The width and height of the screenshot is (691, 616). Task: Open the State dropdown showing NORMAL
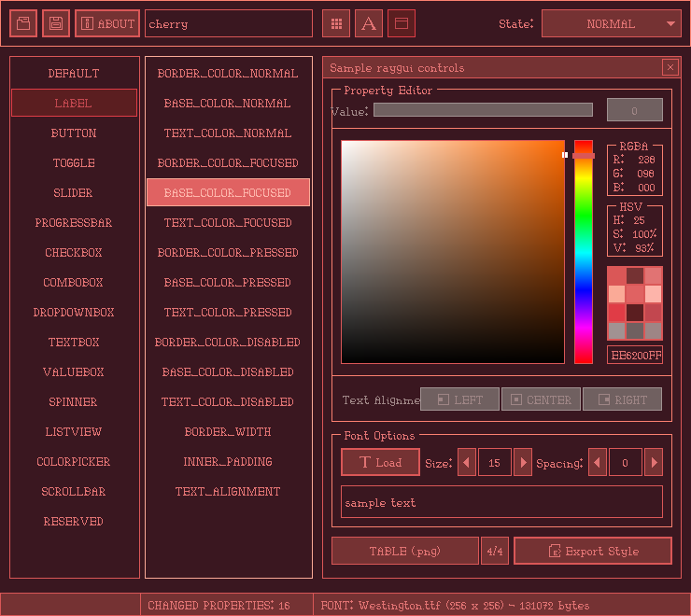(611, 23)
